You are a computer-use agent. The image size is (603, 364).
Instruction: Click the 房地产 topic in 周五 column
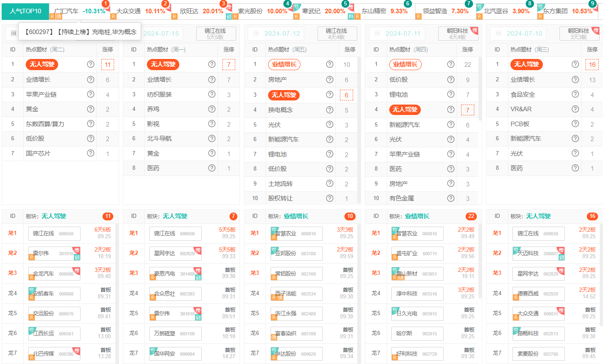pos(278,80)
